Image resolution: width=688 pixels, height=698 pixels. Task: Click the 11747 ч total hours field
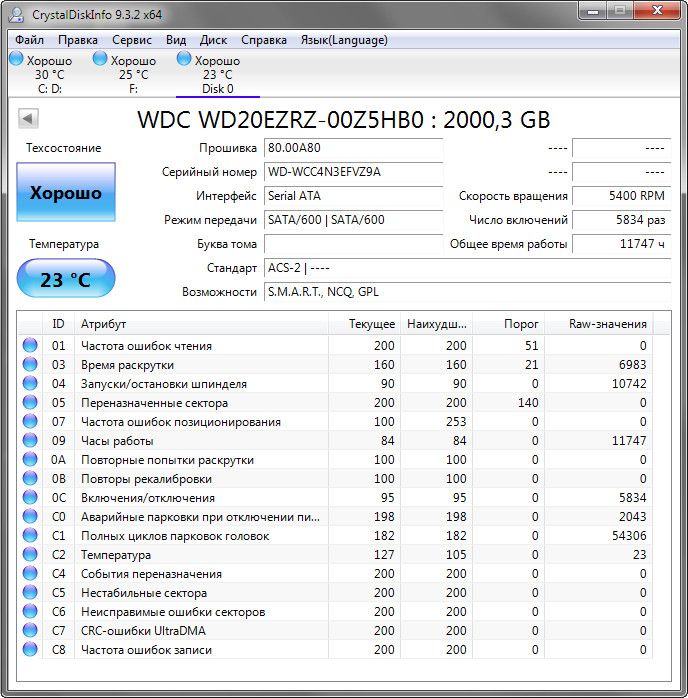pos(622,244)
